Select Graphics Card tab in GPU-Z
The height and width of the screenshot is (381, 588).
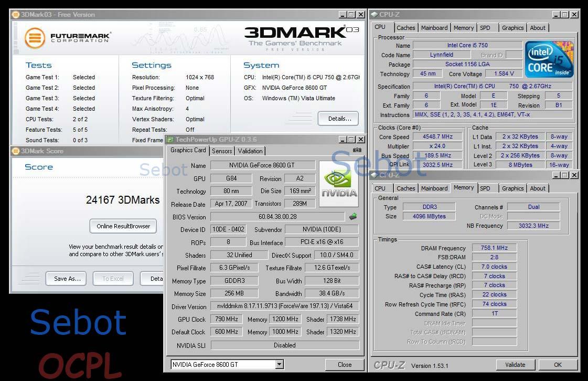tap(188, 150)
